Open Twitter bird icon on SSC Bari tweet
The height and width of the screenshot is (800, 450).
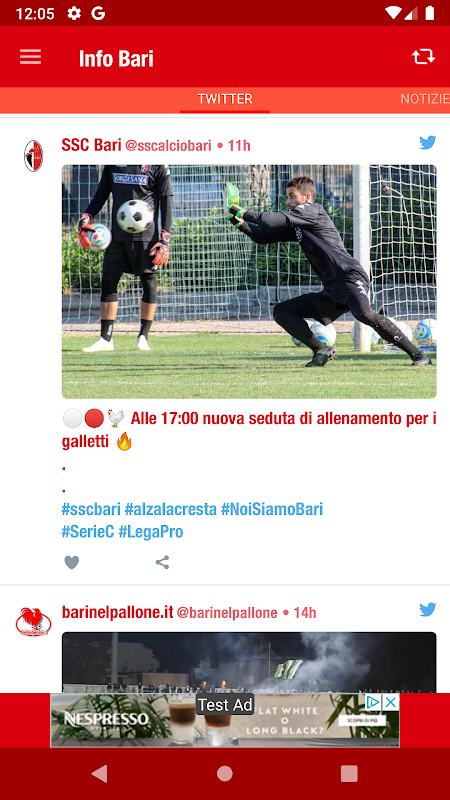click(x=428, y=143)
